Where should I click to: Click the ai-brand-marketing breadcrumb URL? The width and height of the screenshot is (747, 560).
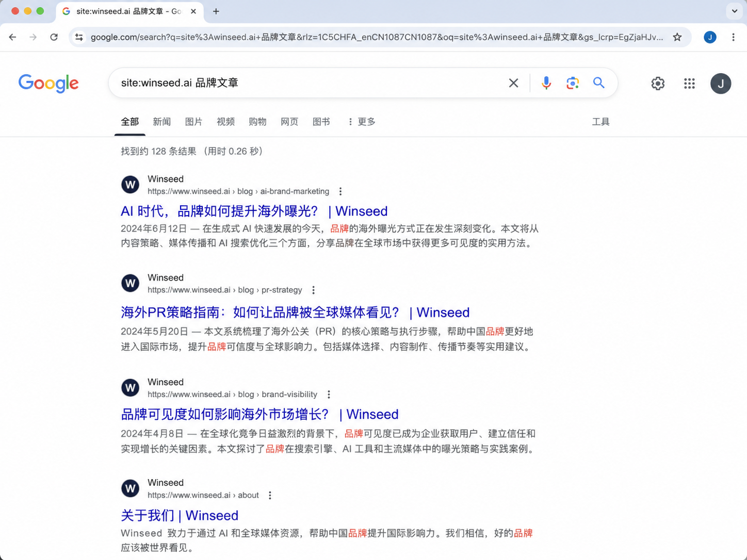[x=238, y=191]
